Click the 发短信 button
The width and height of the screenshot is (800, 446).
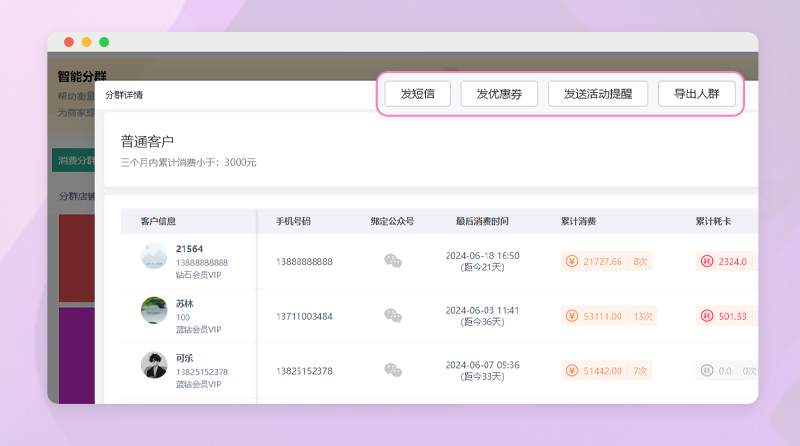[417, 94]
